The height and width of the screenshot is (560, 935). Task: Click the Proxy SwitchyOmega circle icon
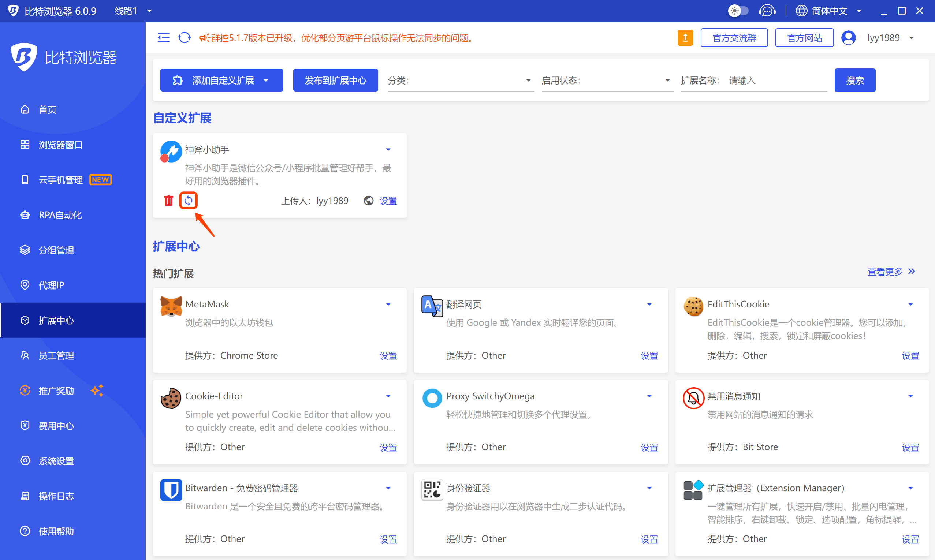(x=432, y=398)
